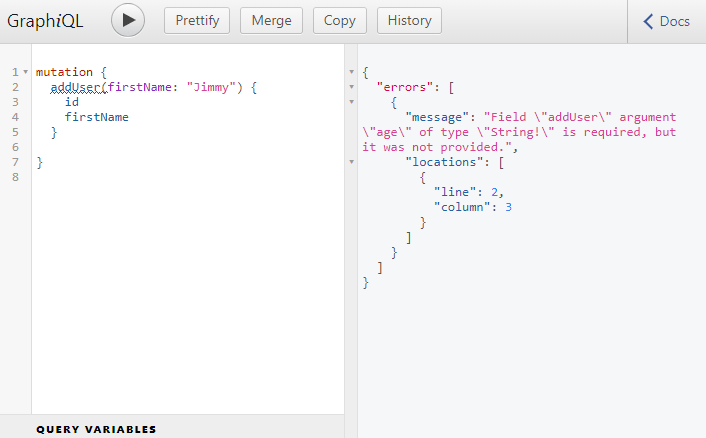Open the Docs explorer
Screen dimensions: 706x438
click(x=666, y=21)
